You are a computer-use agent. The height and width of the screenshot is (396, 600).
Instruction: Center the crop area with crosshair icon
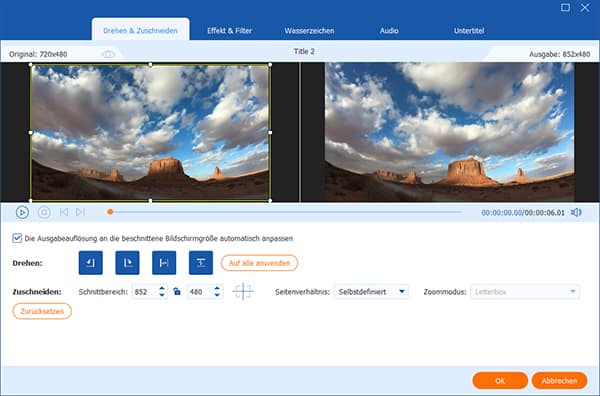243,292
